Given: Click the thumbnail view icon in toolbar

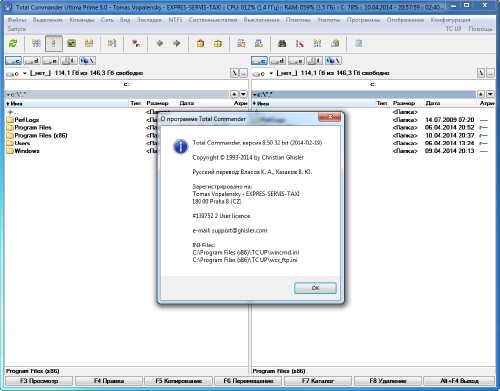Looking at the screenshot, I should coord(71,43).
